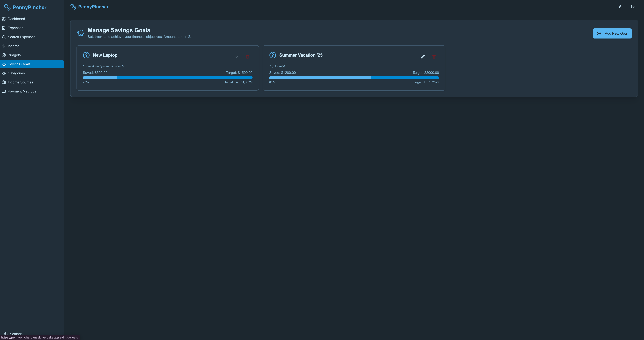Viewport: 644px width, 340px height.
Task: Click the 60% progress label
Action: tap(272, 82)
